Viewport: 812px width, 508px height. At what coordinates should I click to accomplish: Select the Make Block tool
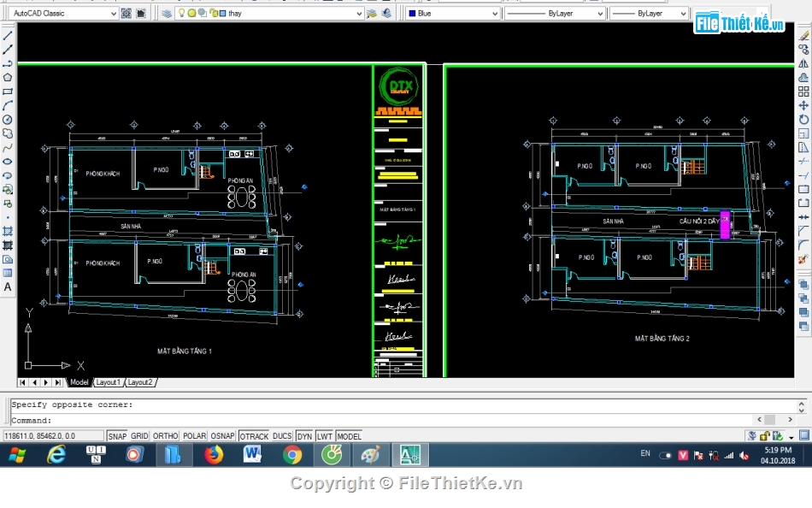tap(7, 204)
